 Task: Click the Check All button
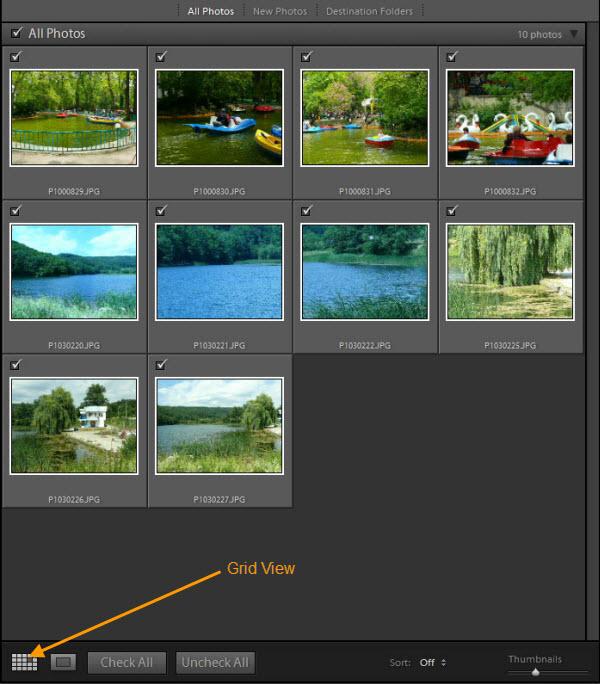[127, 663]
